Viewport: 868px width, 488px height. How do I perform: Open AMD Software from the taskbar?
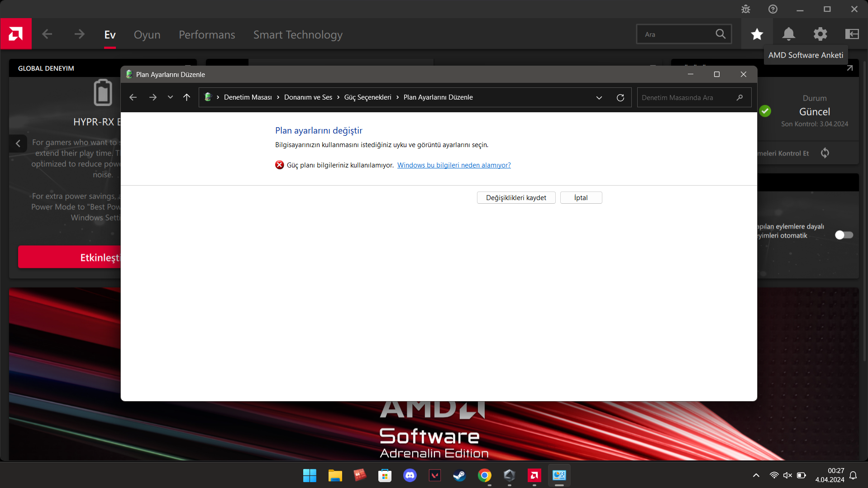click(x=534, y=475)
